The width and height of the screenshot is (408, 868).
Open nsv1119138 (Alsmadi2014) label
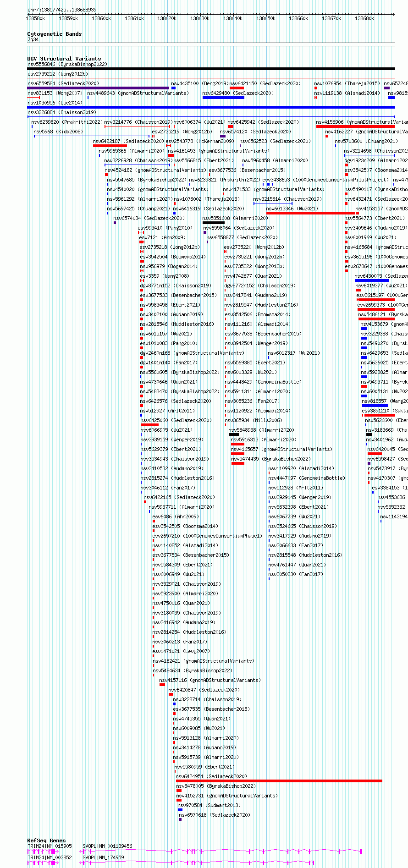pos(347,93)
